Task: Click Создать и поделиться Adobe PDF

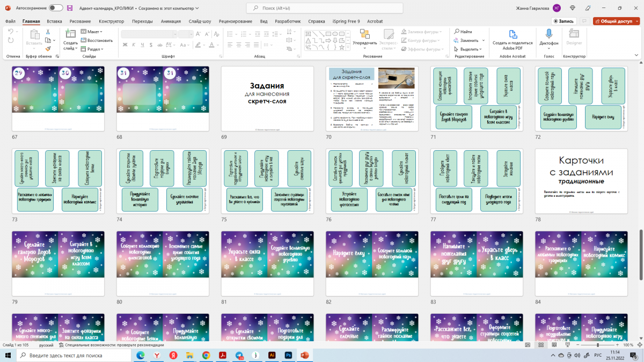Action: (x=513, y=38)
